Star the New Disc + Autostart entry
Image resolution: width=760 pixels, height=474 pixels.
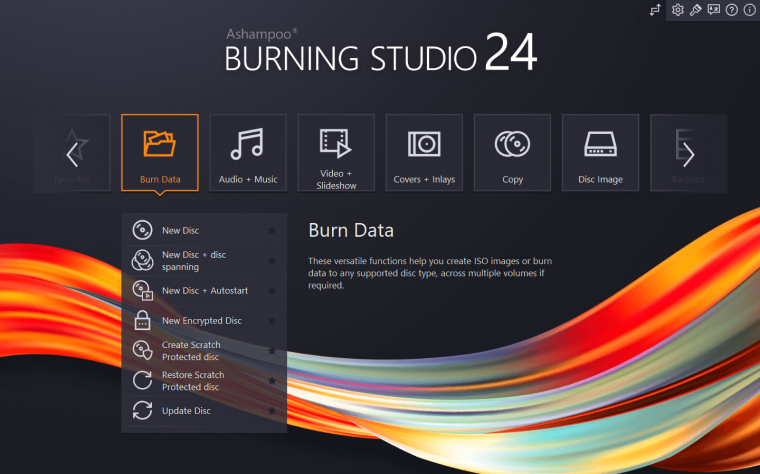272,290
